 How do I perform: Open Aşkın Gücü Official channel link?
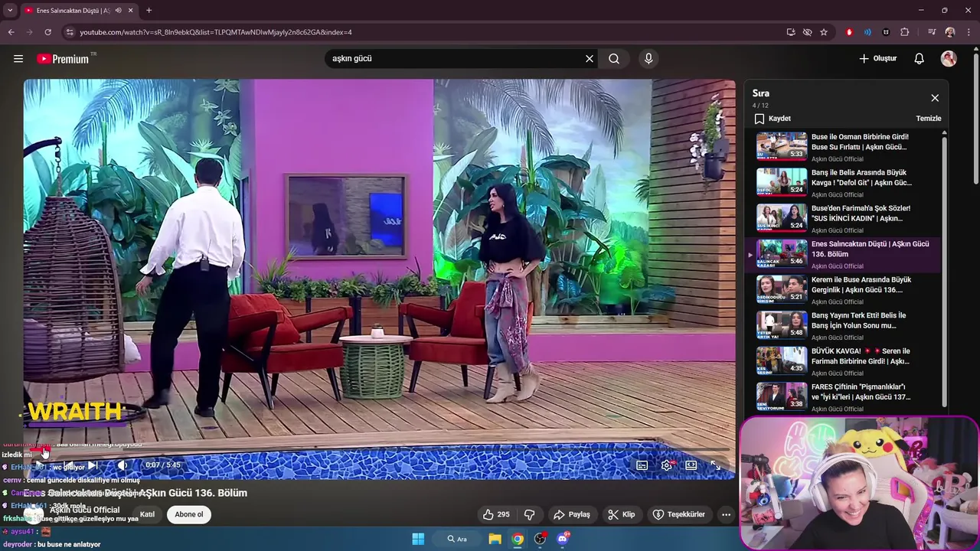[85, 510]
